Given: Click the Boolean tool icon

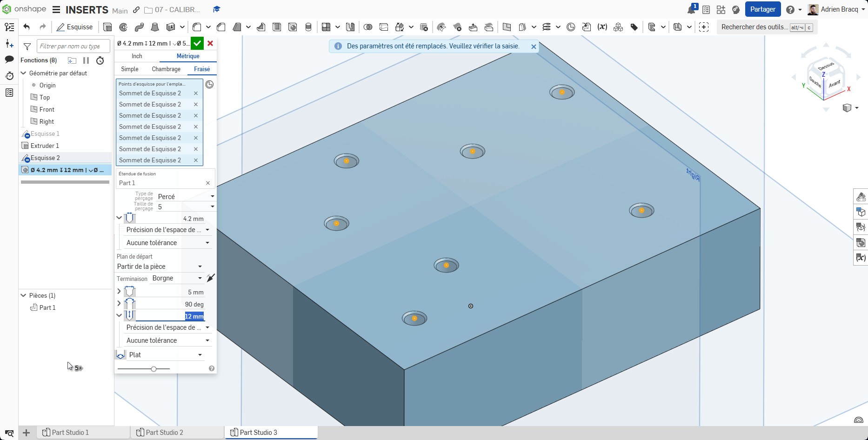Looking at the screenshot, I should click(x=367, y=27).
